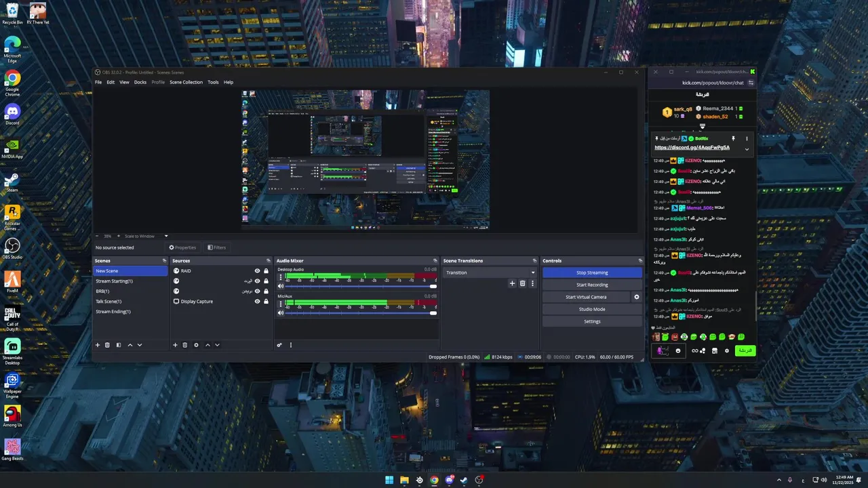The image size is (868, 488).
Task: Open the File menu
Action: 98,82
